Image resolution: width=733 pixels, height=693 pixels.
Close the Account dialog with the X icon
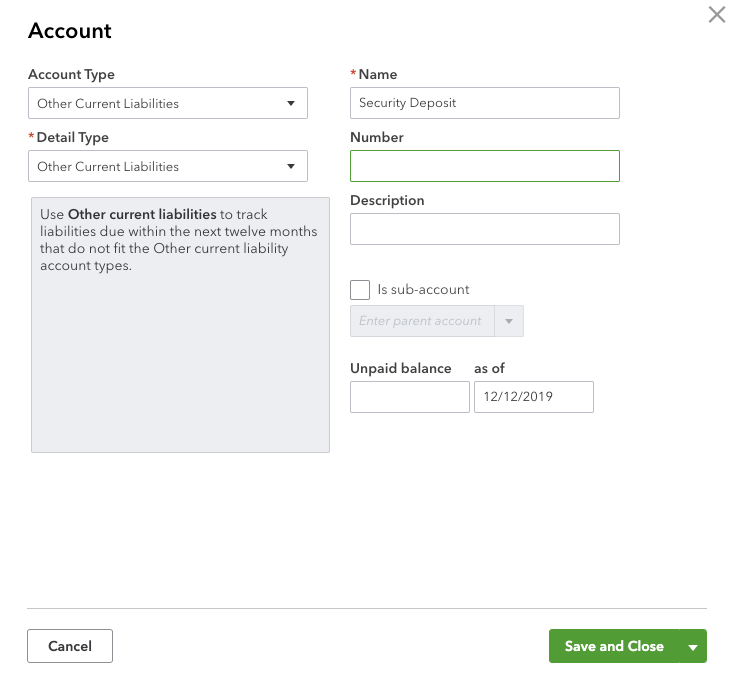tap(716, 14)
